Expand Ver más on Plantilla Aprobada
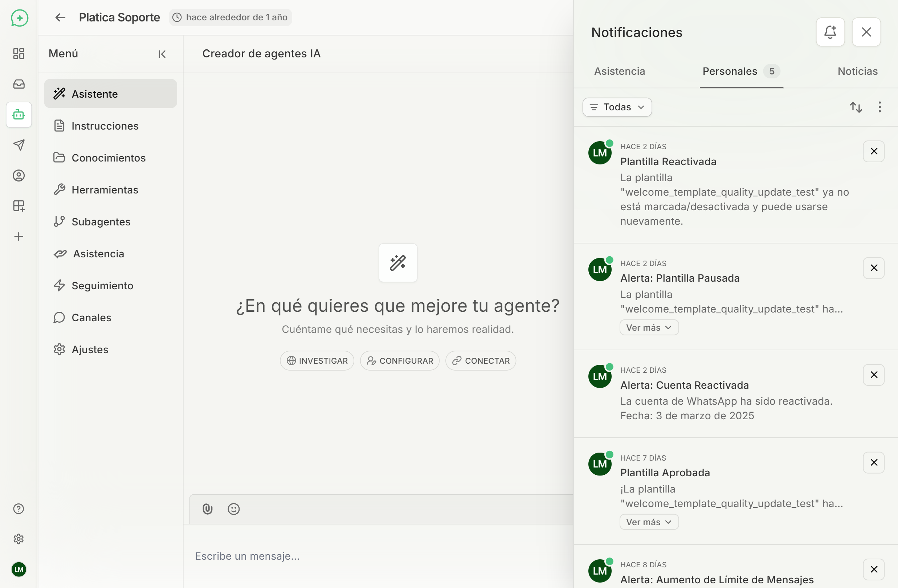The image size is (898, 588). [x=648, y=522]
